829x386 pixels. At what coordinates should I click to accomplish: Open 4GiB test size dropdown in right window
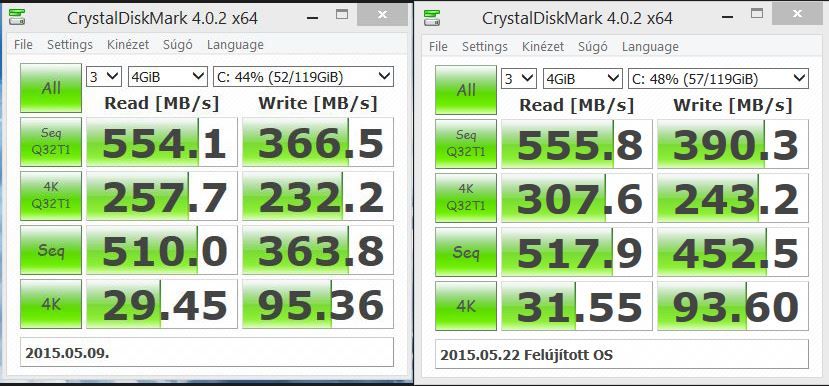583,79
